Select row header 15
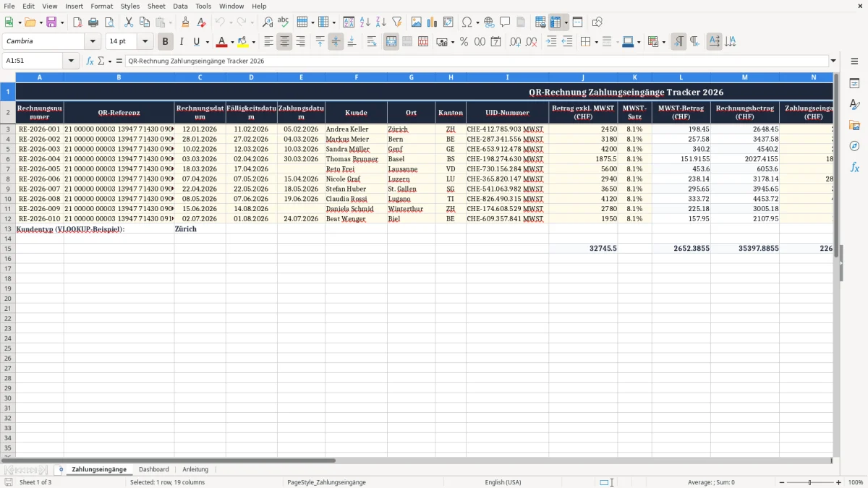 (8, 248)
